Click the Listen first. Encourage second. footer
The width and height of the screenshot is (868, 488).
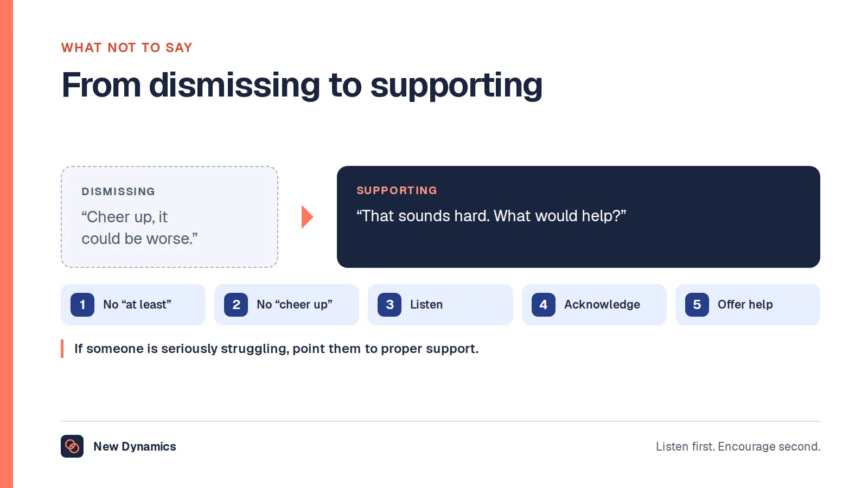click(738, 446)
